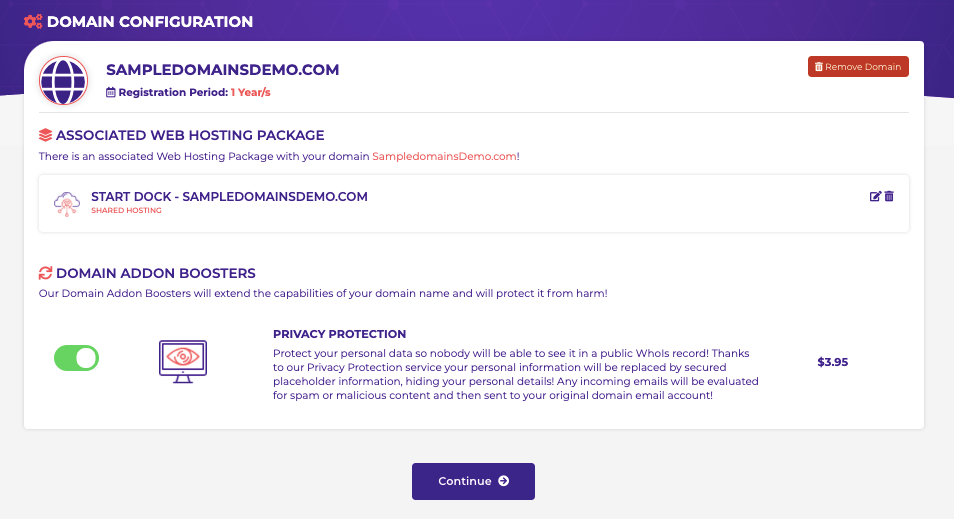Click the 1 Year/s registration period
Screen dimensions: 954x519
(x=251, y=92)
